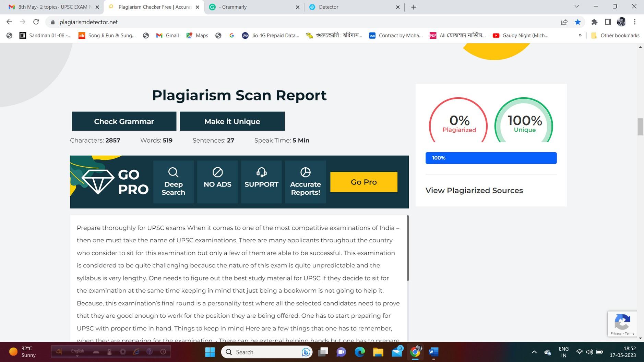Open Microsoft Word from the taskbar

point(433,352)
